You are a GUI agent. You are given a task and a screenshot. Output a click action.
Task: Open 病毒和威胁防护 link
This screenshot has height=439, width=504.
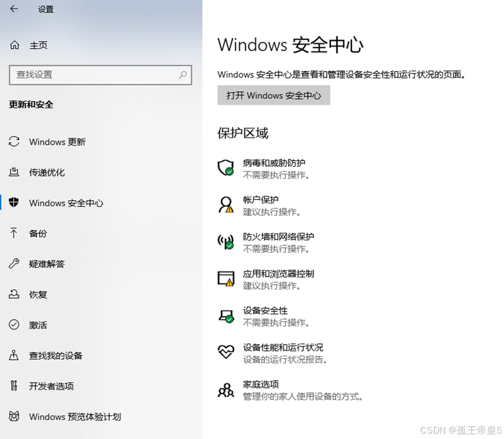point(274,163)
